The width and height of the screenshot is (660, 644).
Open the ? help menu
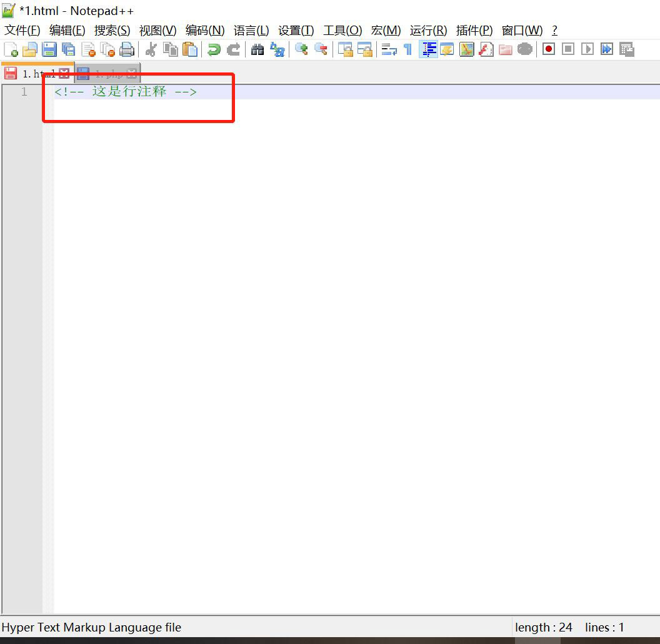pos(555,30)
